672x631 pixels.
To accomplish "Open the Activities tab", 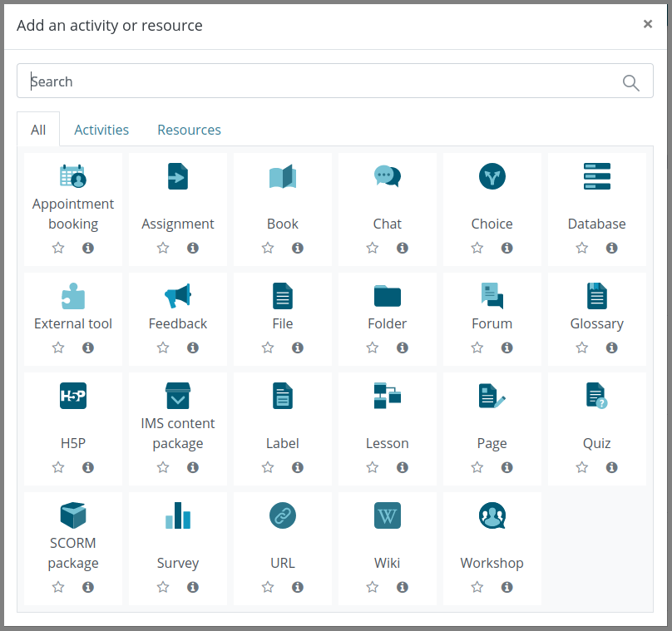I will [101, 130].
